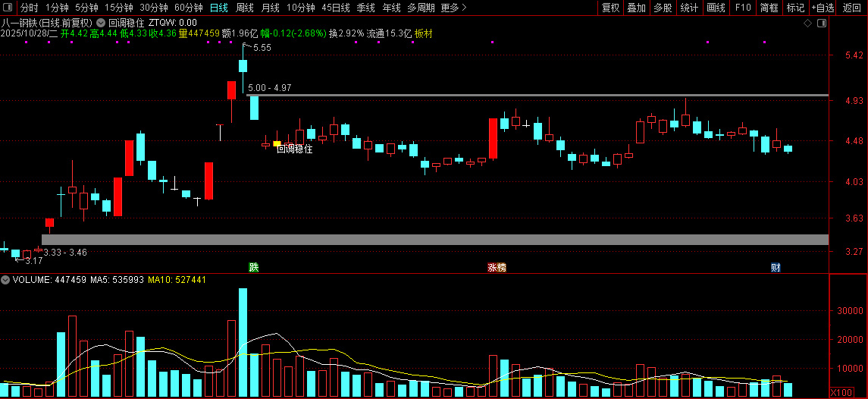Click the MA5: 535993 volume label
868x399 pixels.
click(116, 280)
